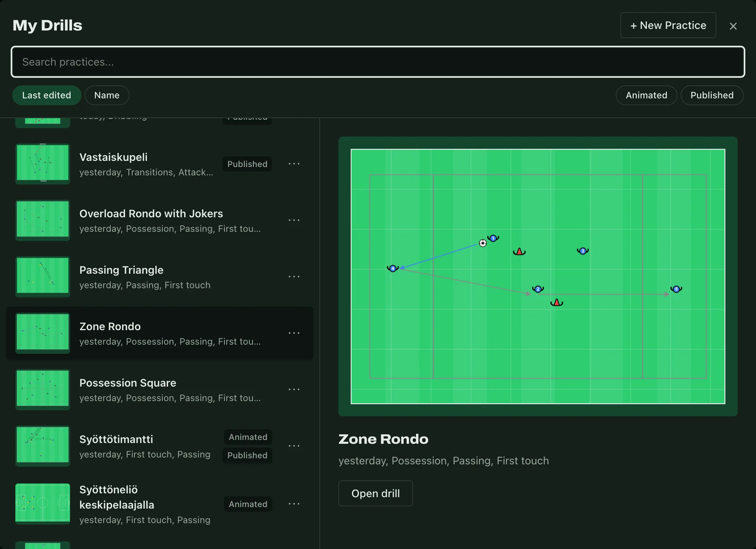Click the preview tags line under Zone Rondo

click(x=444, y=461)
